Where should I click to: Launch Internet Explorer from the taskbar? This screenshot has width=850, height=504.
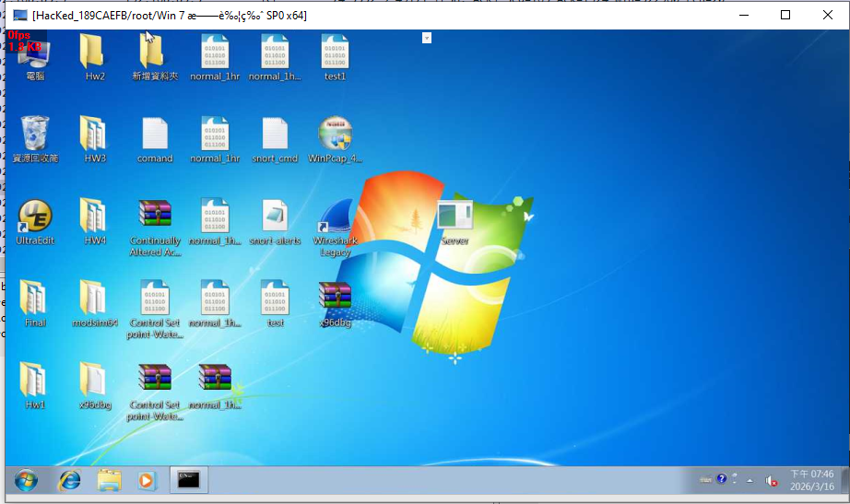(70, 480)
